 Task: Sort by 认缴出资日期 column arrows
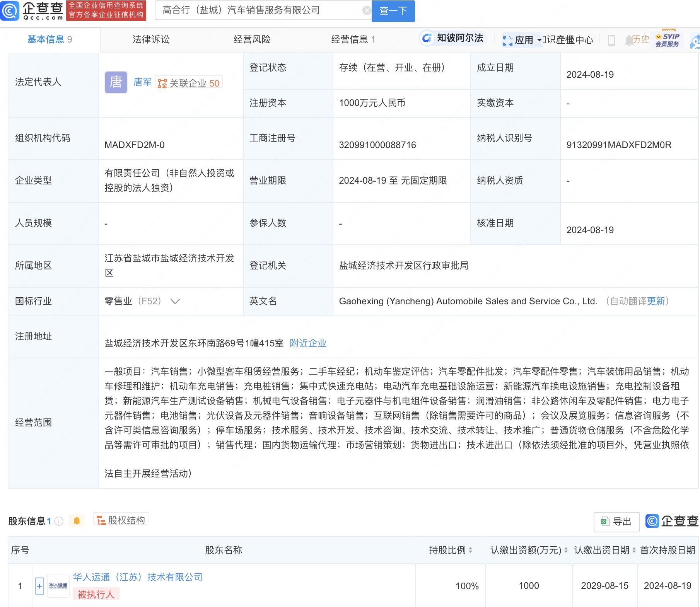tap(634, 550)
